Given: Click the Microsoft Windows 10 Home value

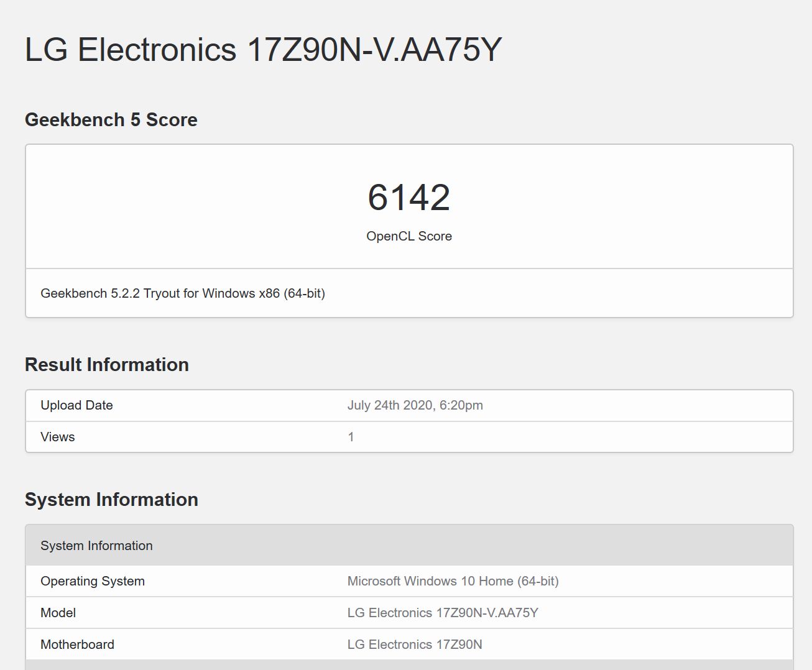Looking at the screenshot, I should (x=453, y=581).
